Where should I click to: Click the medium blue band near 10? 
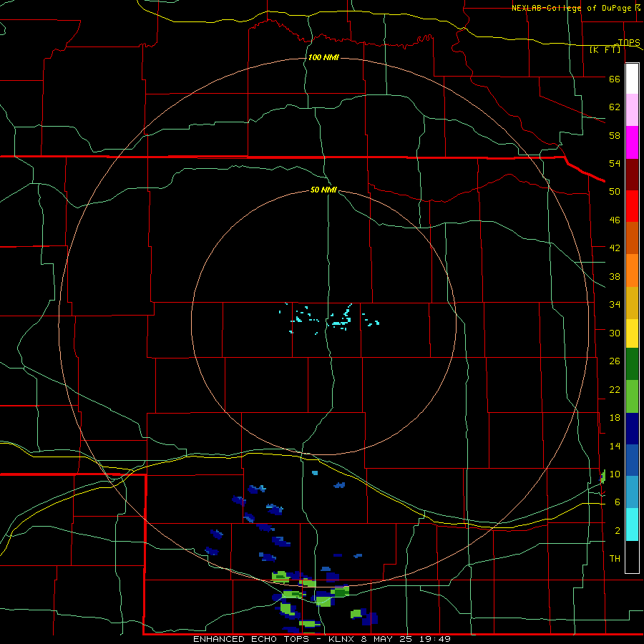pyautogui.click(x=632, y=460)
